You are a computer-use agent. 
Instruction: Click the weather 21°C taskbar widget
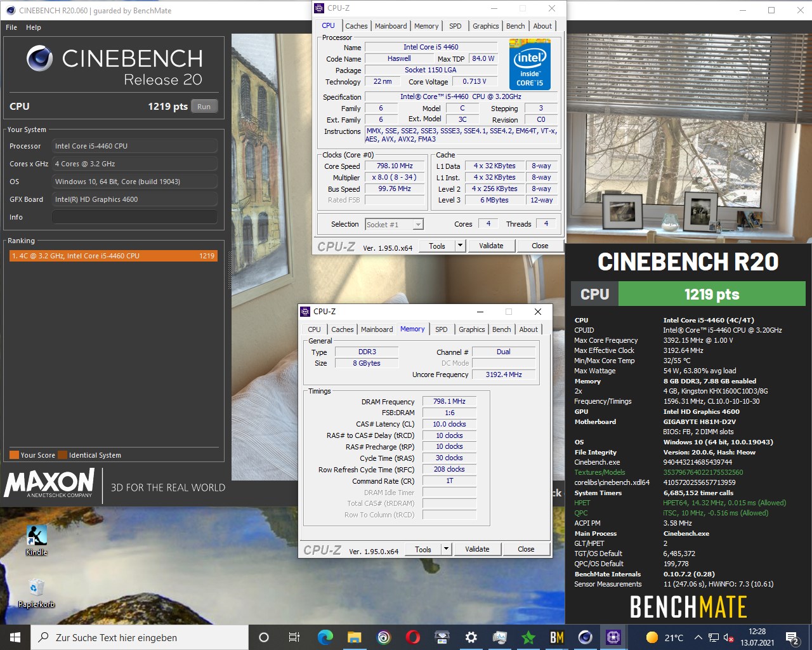point(664,637)
